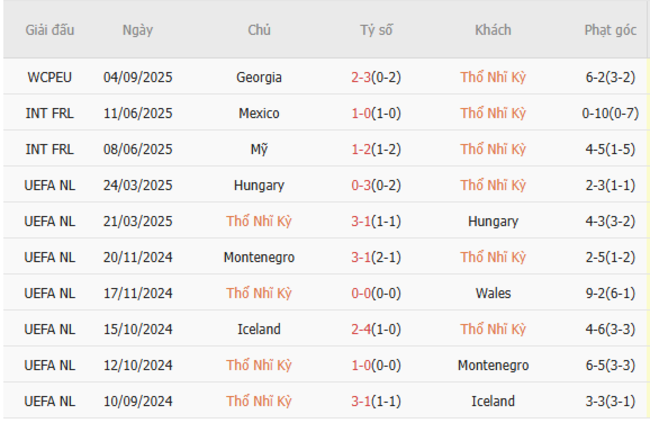The height and width of the screenshot is (423, 650).
Task: Open Wales team link
Action: (493, 293)
